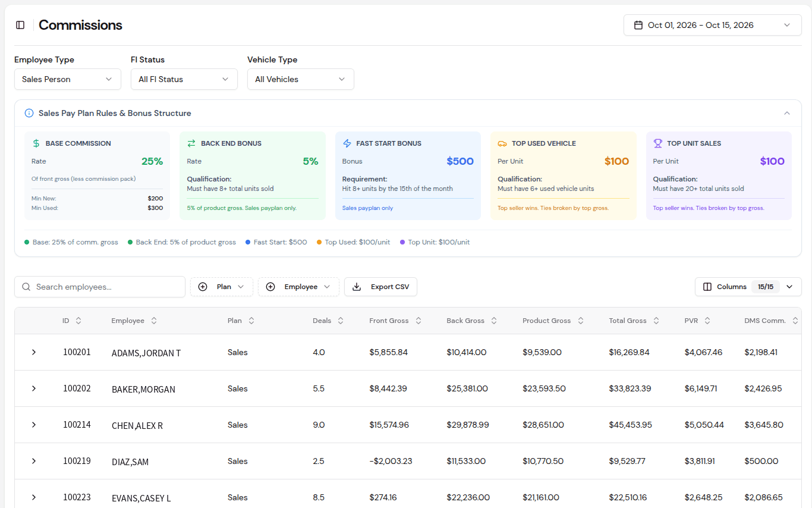Image resolution: width=812 pixels, height=508 pixels.
Task: Open the Employee filter button
Action: [x=298, y=287]
